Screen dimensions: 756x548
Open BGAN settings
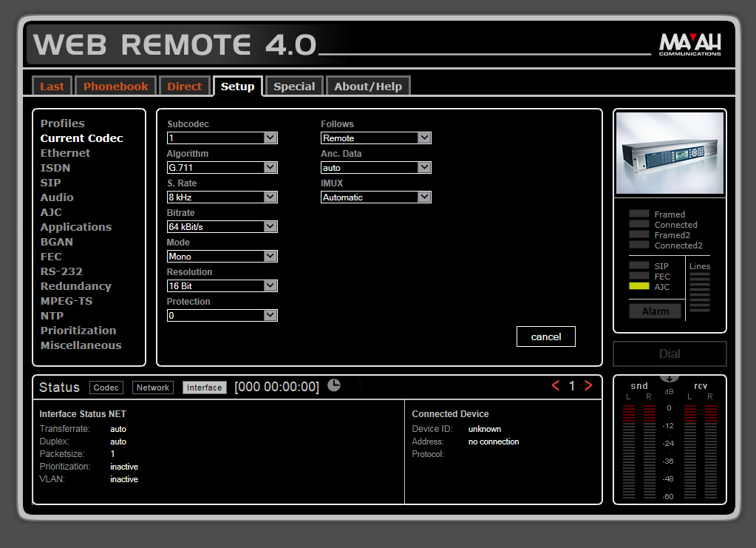click(x=57, y=242)
